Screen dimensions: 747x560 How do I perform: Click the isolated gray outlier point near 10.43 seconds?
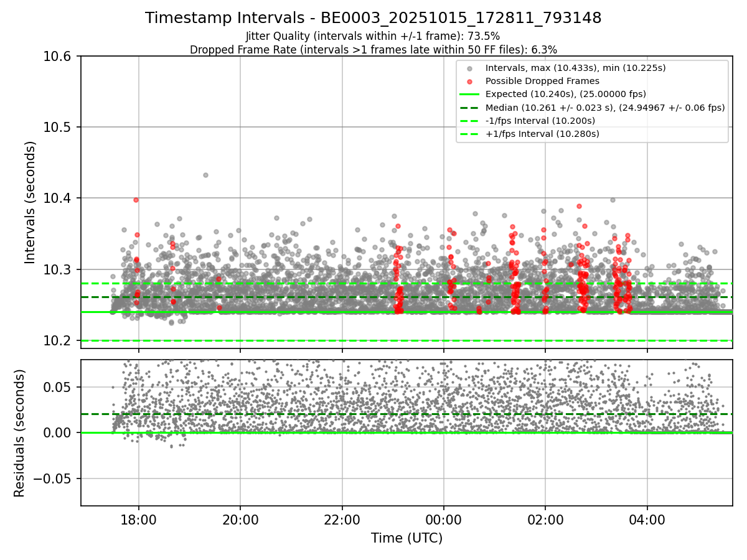(205, 175)
